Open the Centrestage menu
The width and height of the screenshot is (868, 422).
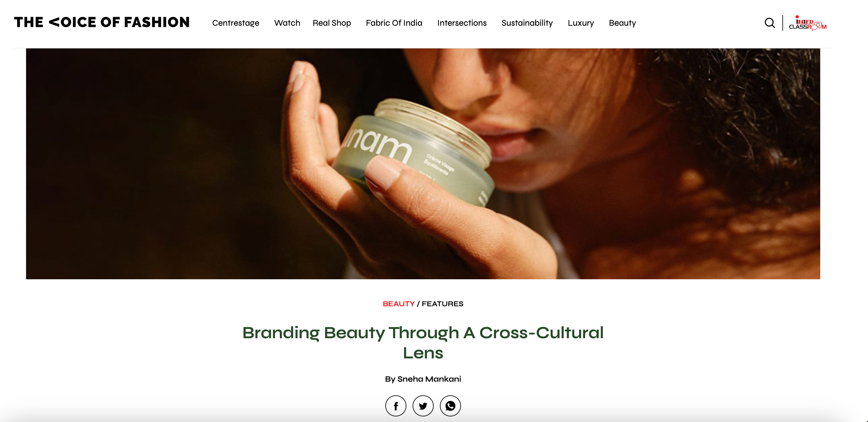click(235, 23)
